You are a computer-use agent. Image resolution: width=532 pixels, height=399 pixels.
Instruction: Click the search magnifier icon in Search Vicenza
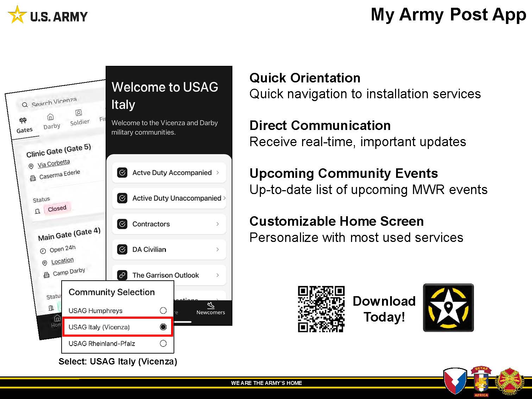click(25, 105)
